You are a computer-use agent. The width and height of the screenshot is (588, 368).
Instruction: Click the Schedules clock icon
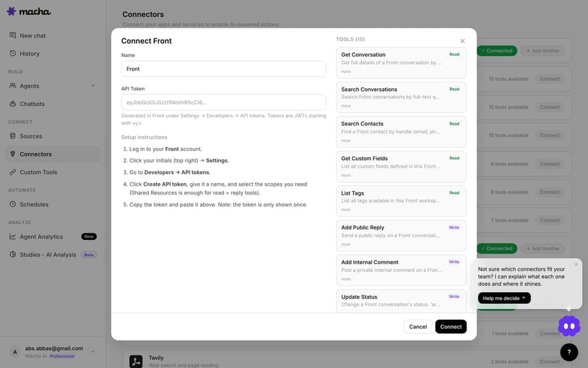[x=13, y=204]
